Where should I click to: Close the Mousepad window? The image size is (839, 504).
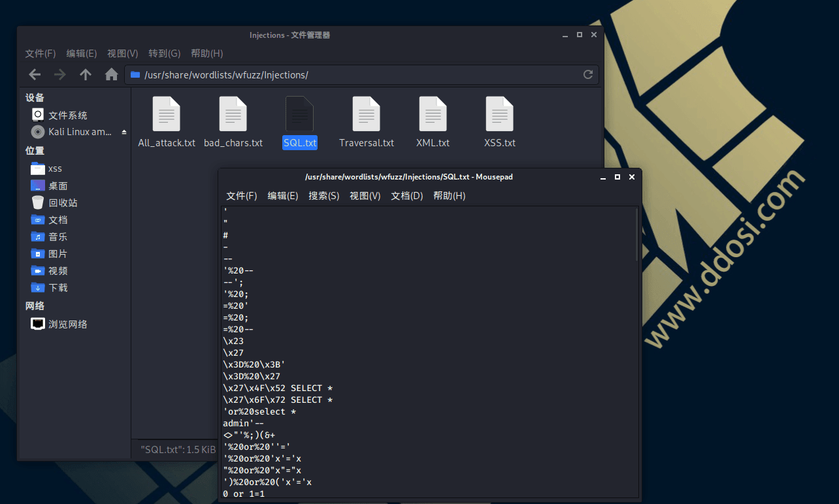click(632, 177)
